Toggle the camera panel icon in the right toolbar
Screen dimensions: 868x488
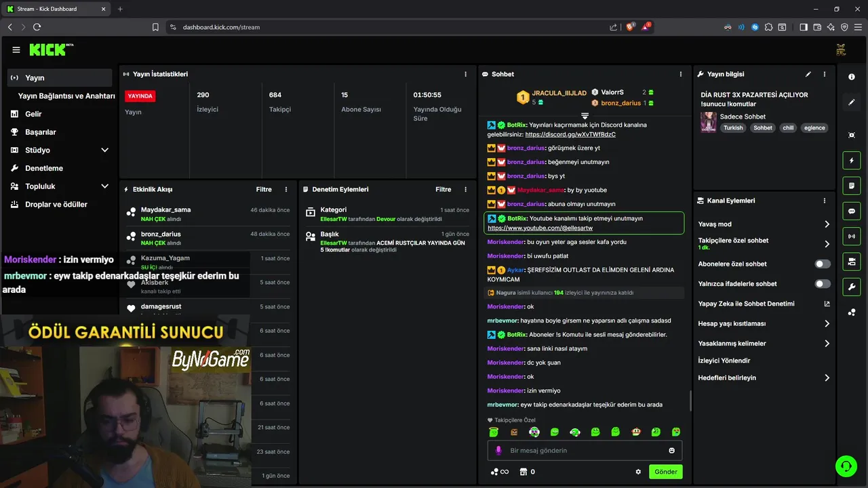tap(852, 262)
